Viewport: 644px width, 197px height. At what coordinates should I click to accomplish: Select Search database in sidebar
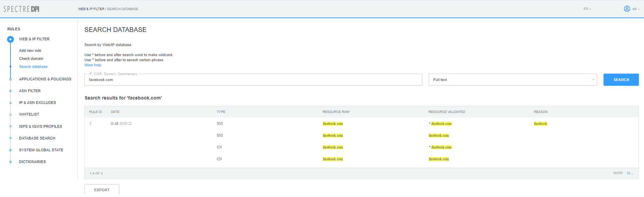tap(33, 67)
